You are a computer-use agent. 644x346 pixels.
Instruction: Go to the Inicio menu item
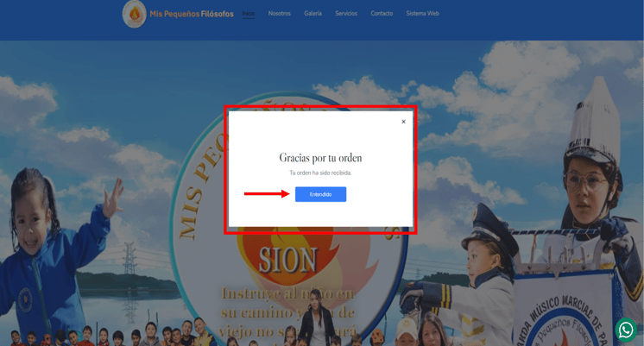[249, 14]
